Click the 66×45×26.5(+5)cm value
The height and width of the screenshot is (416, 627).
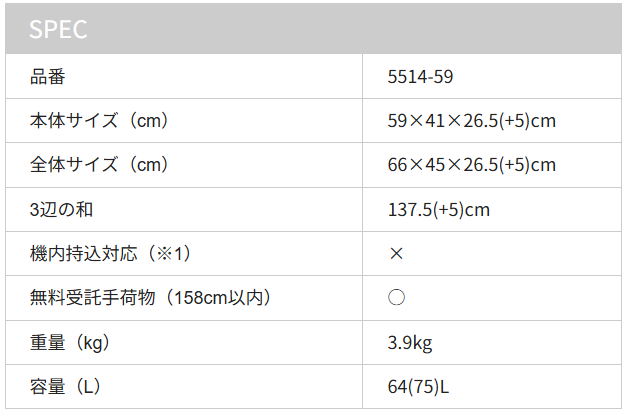tap(472, 165)
